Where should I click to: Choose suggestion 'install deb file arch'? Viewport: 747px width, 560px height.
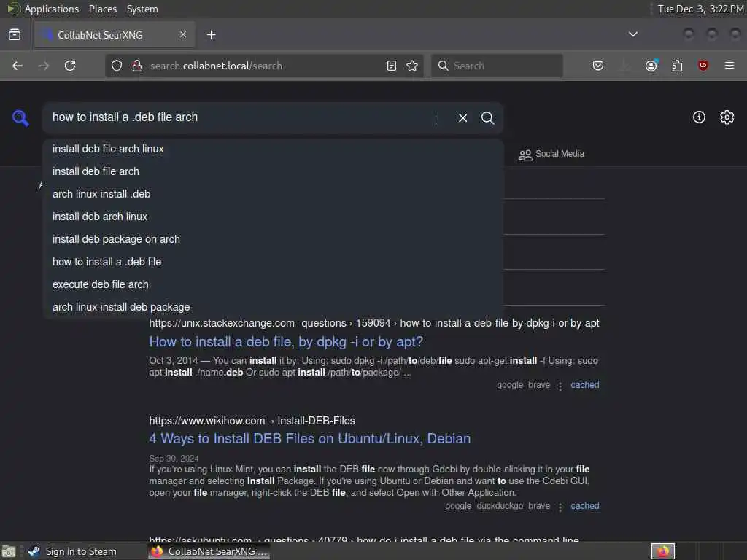[x=273, y=171]
